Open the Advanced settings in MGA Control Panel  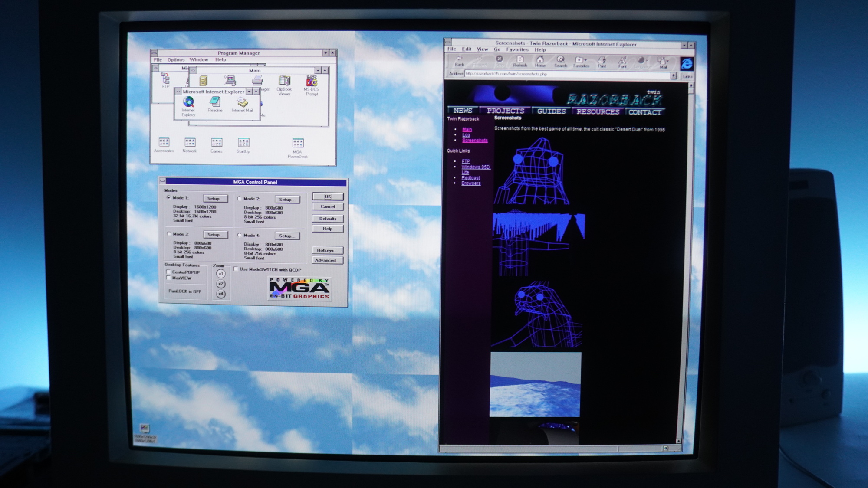pyautogui.click(x=328, y=260)
